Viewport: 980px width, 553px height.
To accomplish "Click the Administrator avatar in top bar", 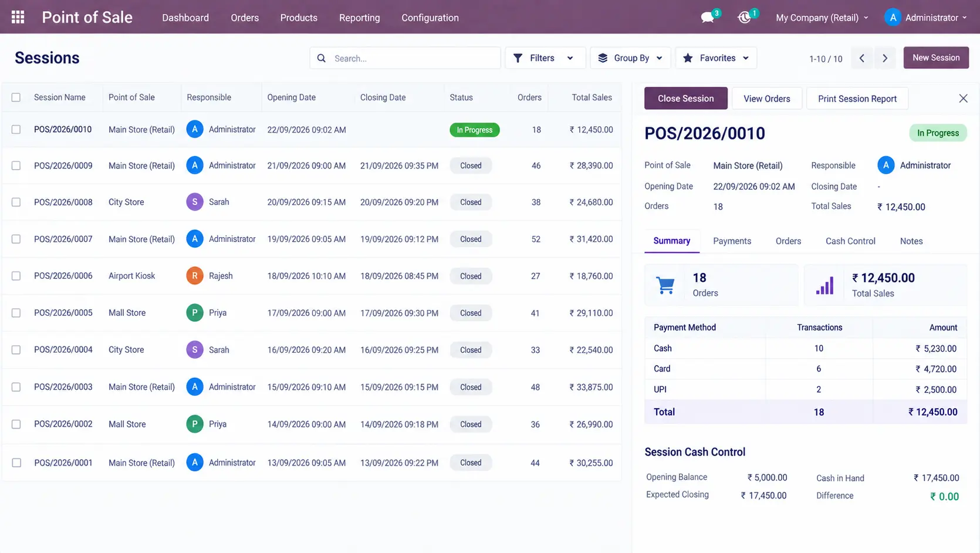I will pyautogui.click(x=893, y=18).
